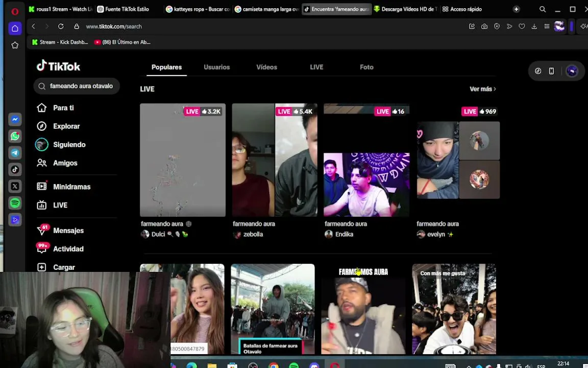
Task: Open Endika user profile link
Action: (339, 234)
